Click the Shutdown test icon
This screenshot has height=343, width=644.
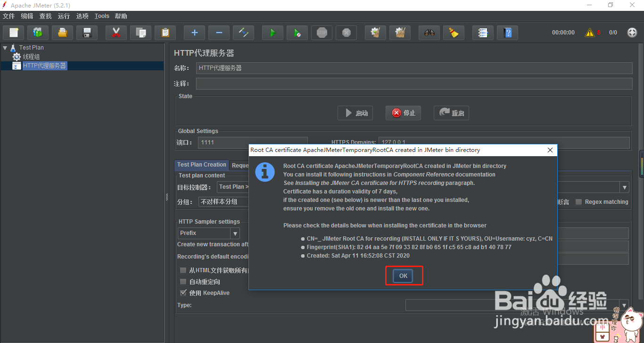[346, 33]
